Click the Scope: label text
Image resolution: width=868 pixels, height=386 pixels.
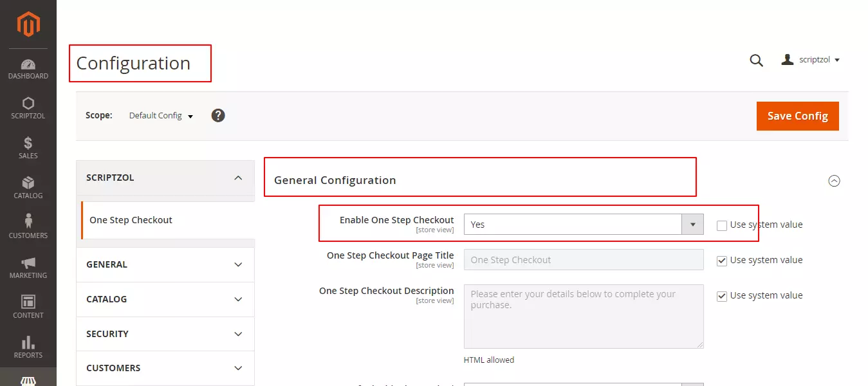click(99, 116)
